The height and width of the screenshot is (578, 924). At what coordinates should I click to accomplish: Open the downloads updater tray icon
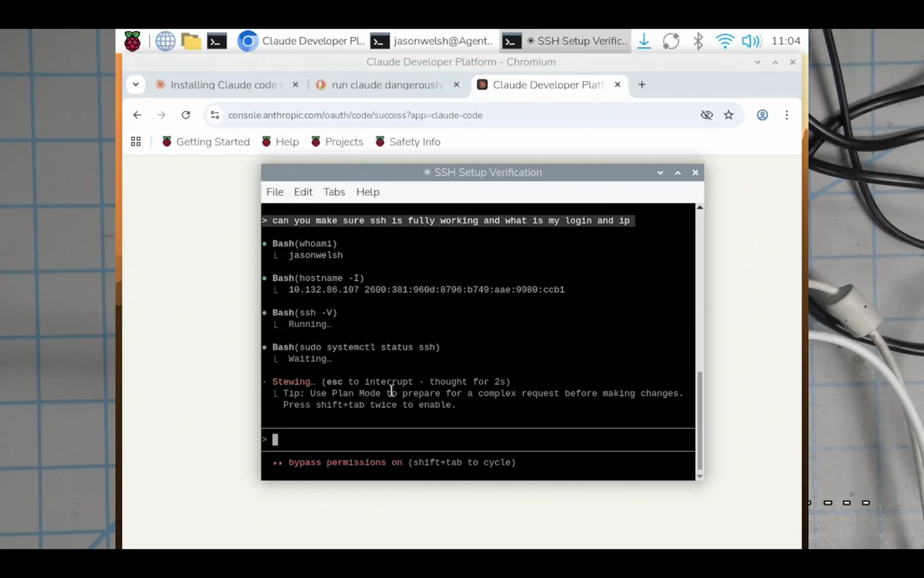click(x=644, y=41)
